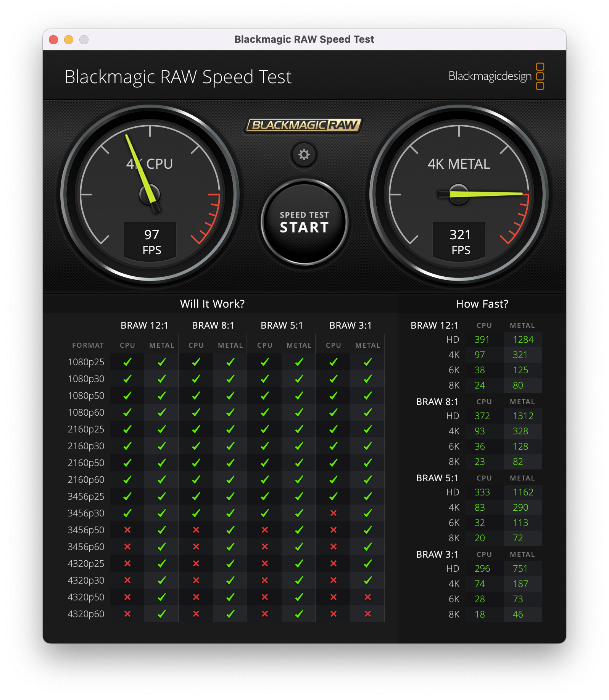
Task: Open the settings gear icon
Action: click(x=304, y=155)
